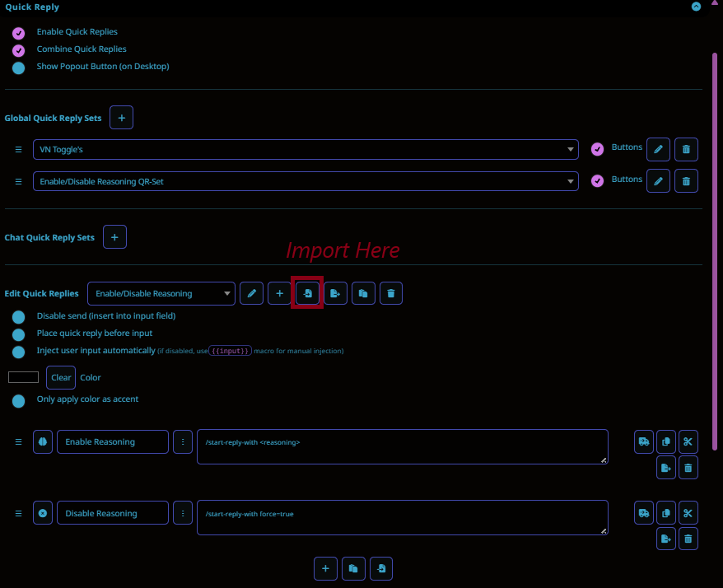The image size is (723, 588).
Task: Click the Clear color button
Action: (61, 378)
